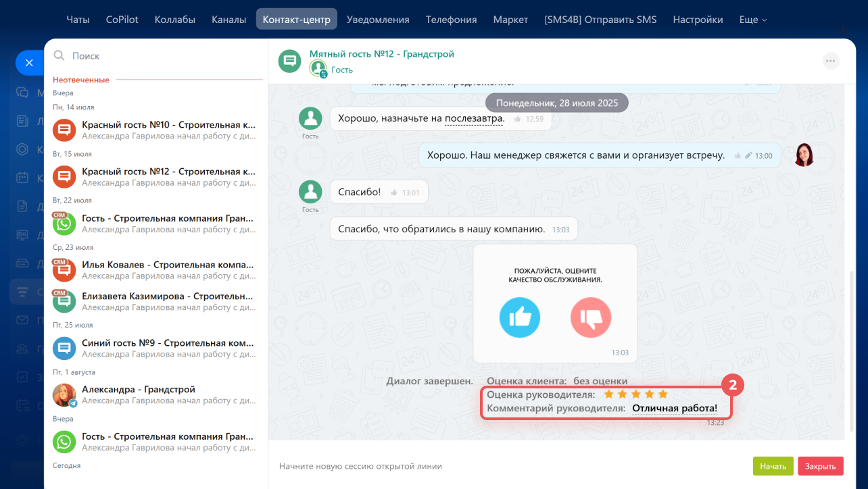Click the Елизавета Казимирова green CRM icon
This screenshot has width=868, height=489.
(64, 301)
